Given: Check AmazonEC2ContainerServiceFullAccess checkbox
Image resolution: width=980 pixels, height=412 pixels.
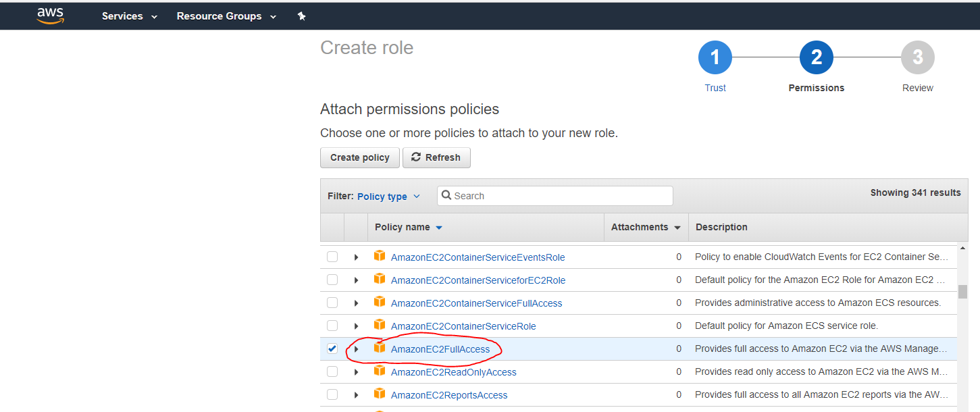Looking at the screenshot, I should click(x=332, y=303).
